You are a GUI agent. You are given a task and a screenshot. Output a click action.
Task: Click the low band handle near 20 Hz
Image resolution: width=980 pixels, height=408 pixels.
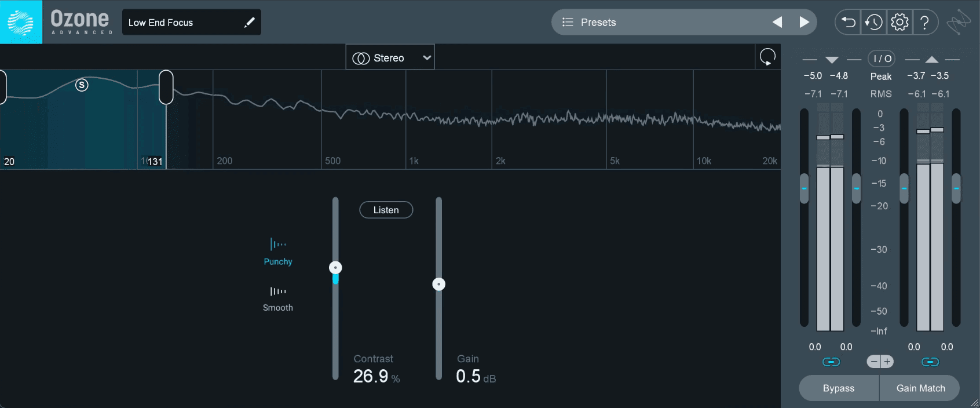[2, 87]
